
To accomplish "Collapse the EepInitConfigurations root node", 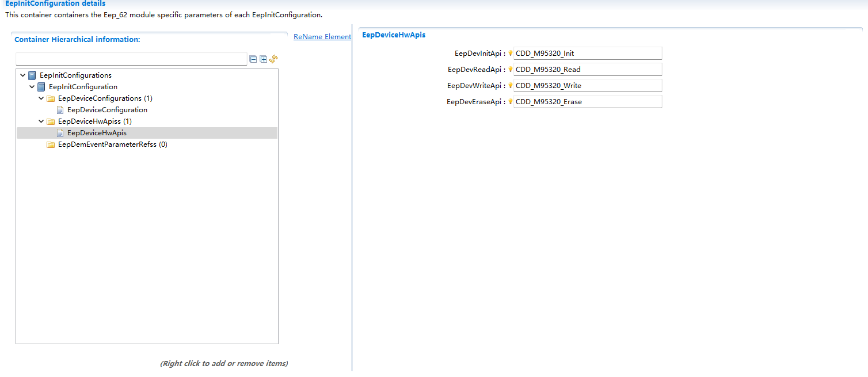I will (22, 75).
